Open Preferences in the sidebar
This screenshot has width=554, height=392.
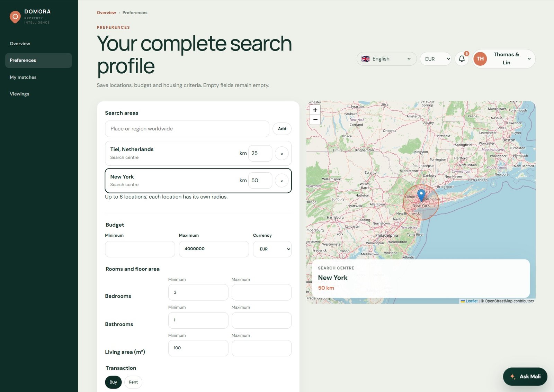(38, 60)
